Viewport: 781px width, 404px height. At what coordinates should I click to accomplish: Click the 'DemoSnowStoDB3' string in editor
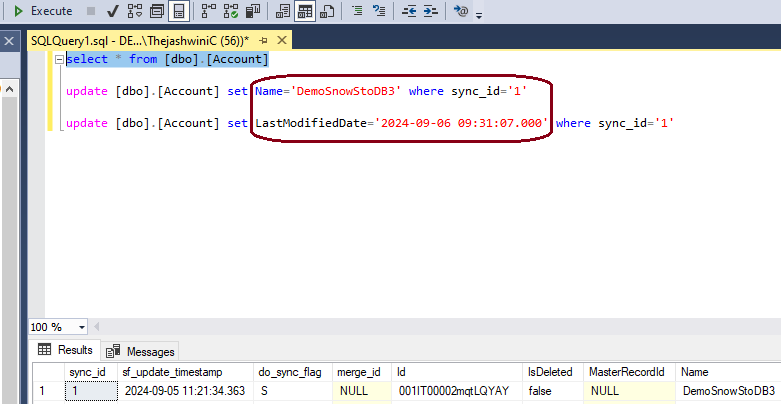point(346,91)
